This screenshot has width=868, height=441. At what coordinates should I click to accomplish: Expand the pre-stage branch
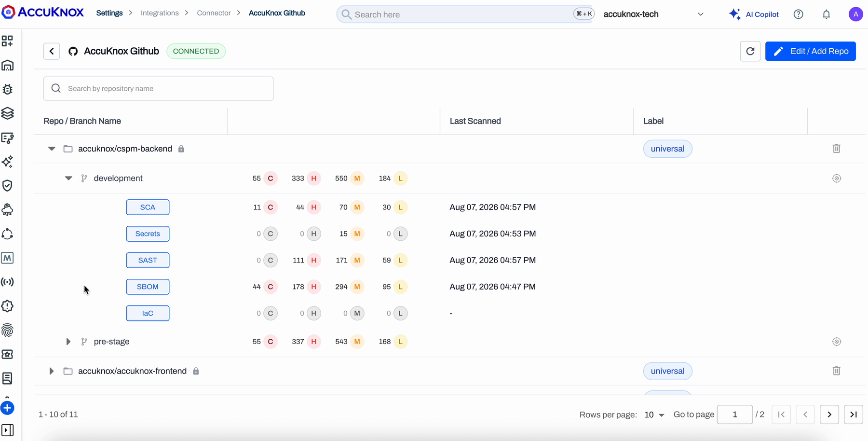point(68,342)
